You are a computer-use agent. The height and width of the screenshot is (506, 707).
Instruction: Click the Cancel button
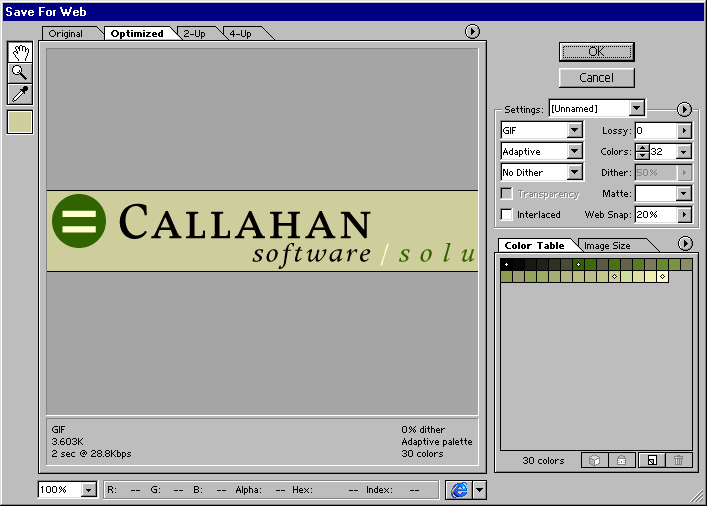596,77
